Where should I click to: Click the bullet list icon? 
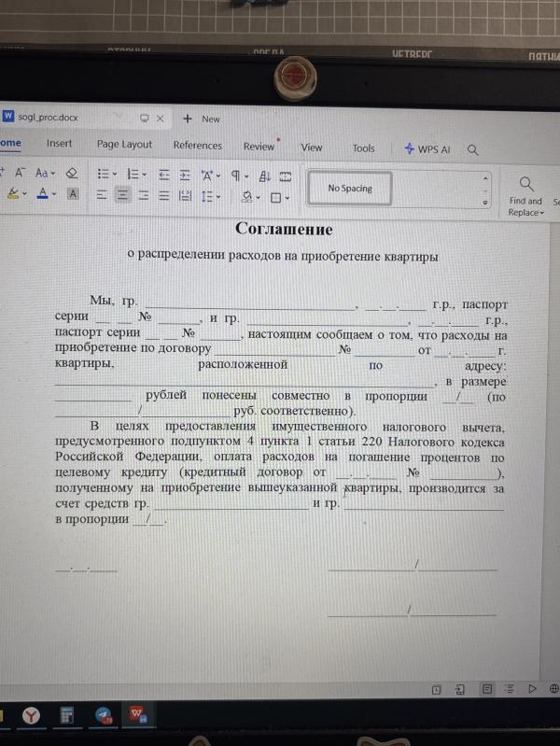pyautogui.click(x=104, y=175)
